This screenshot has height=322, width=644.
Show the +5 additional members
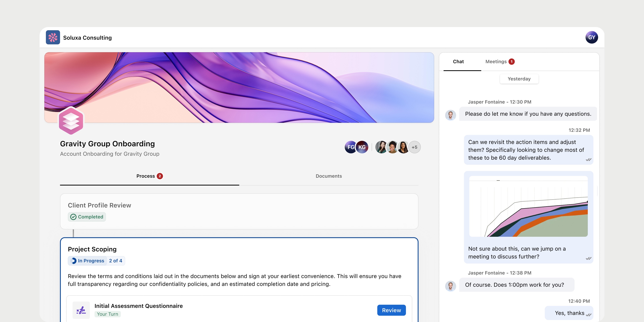point(414,147)
